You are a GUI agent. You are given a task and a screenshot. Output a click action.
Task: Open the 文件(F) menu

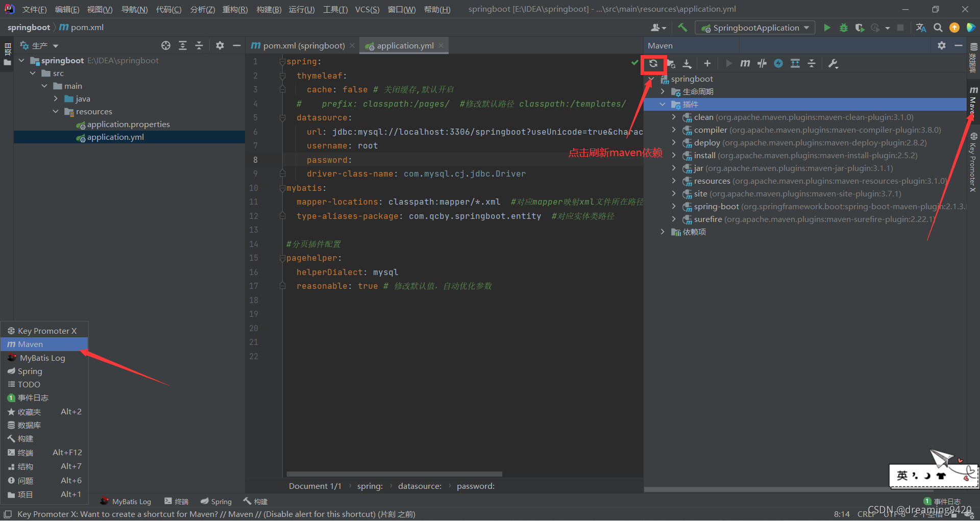pyautogui.click(x=34, y=9)
